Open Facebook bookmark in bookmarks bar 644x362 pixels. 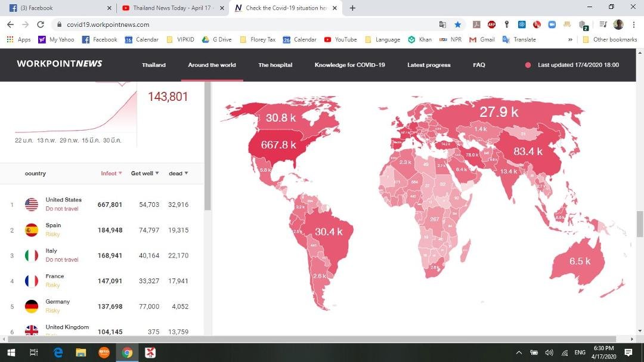tap(100, 40)
